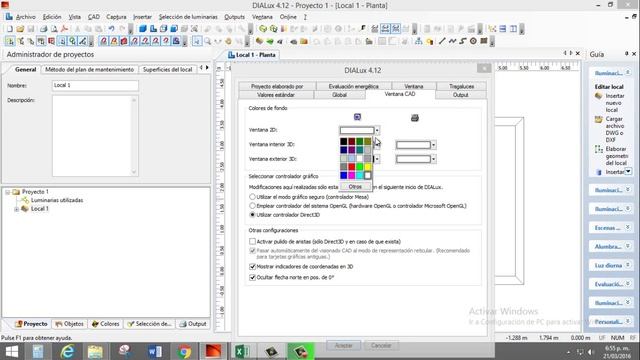Expand the Local 1 tree node

[x=16, y=209]
